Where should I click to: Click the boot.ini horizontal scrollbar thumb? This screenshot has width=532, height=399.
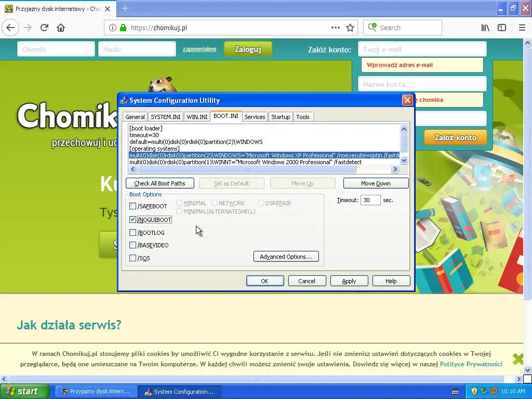(x=247, y=169)
